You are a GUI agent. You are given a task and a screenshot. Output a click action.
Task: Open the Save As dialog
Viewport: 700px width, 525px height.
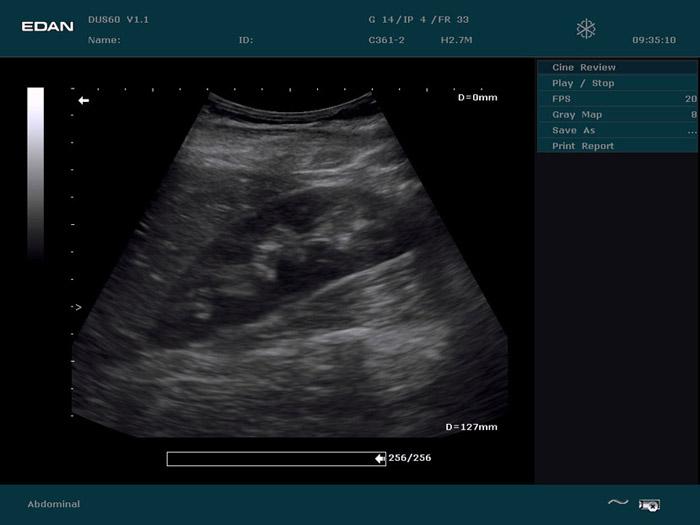tap(574, 131)
